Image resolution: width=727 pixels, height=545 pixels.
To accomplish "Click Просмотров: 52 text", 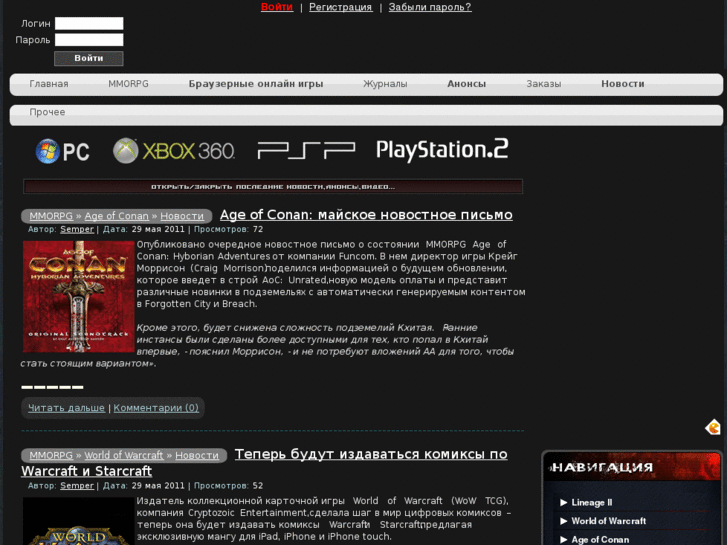I will [x=228, y=486].
